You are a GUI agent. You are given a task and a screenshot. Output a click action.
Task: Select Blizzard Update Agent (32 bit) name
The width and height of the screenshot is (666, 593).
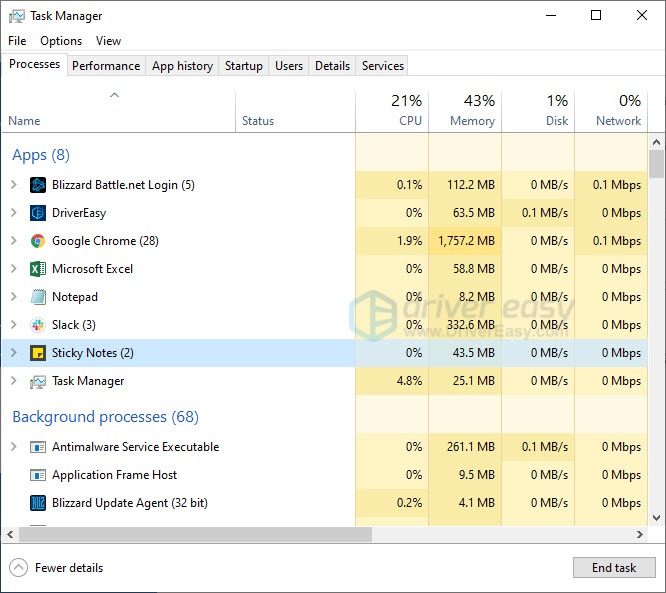click(130, 503)
